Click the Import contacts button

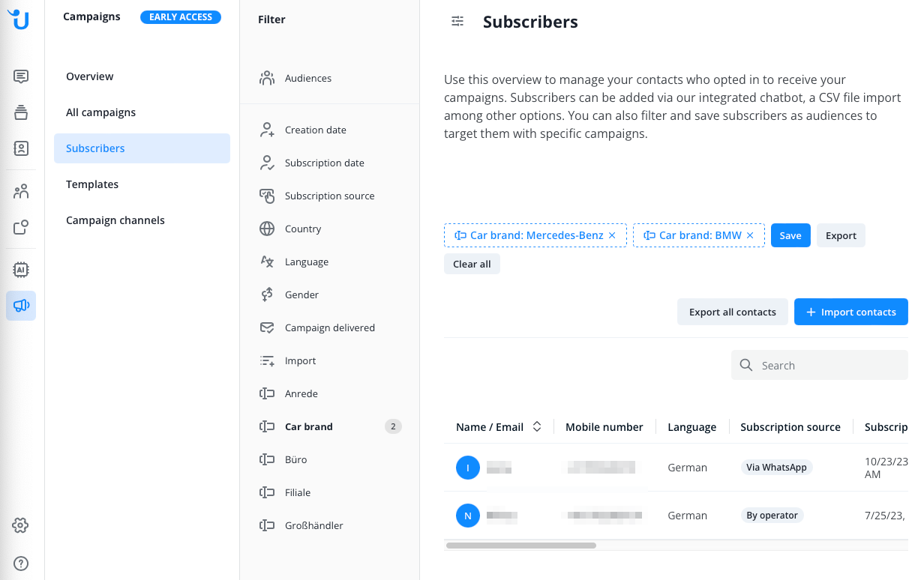[x=851, y=312]
